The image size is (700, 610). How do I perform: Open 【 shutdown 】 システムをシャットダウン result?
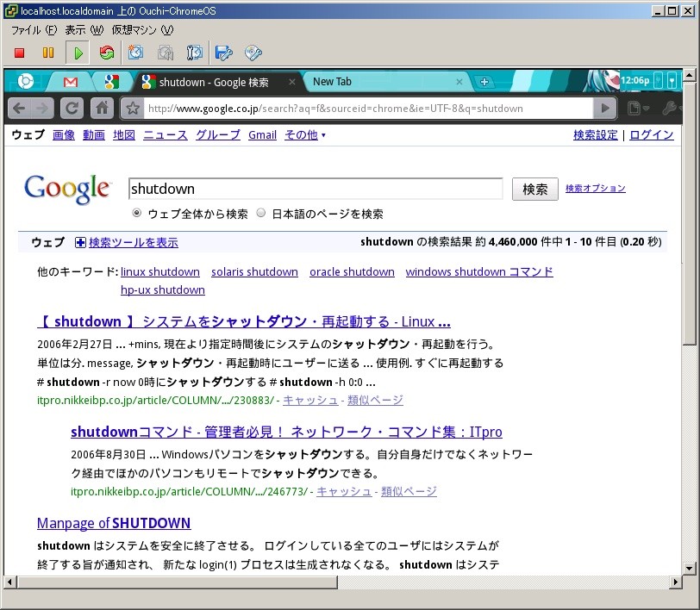pyautogui.click(x=244, y=321)
